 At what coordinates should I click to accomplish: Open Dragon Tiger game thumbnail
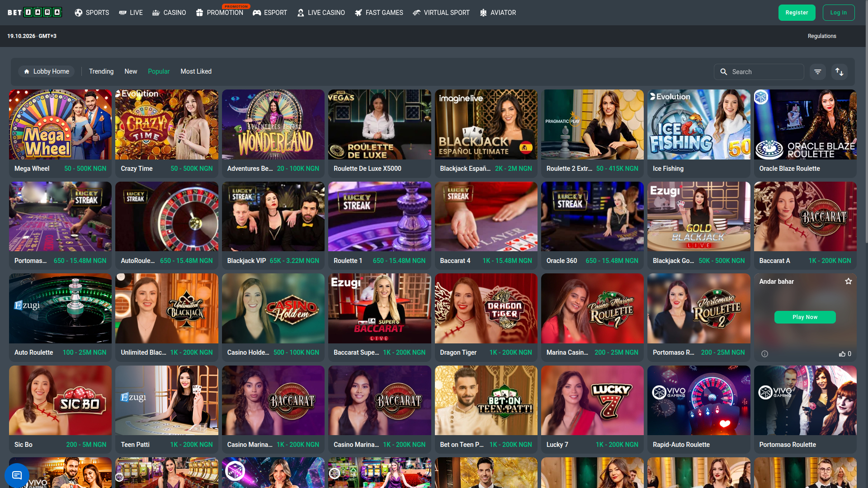[486, 308]
